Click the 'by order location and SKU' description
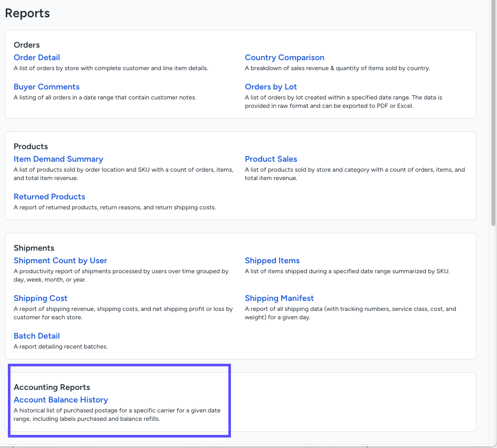The image size is (497, 448). click(124, 174)
